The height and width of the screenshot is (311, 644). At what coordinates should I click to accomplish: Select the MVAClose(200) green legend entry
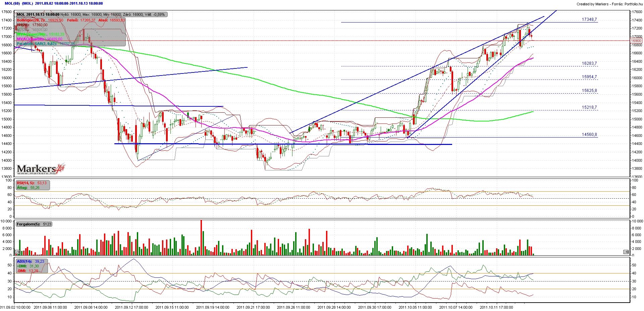(x=40, y=34)
